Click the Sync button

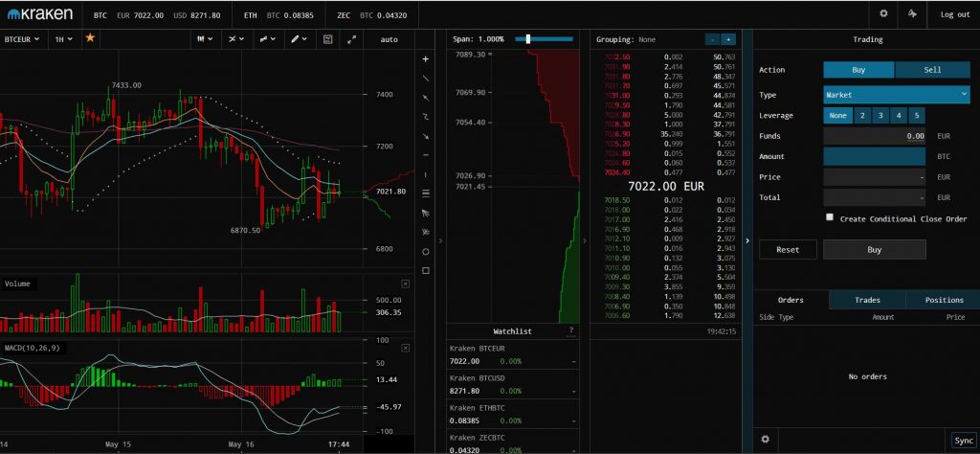pyautogui.click(x=963, y=441)
